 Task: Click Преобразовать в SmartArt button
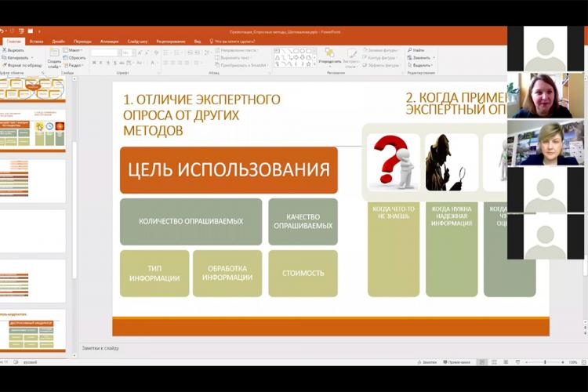[x=241, y=65]
